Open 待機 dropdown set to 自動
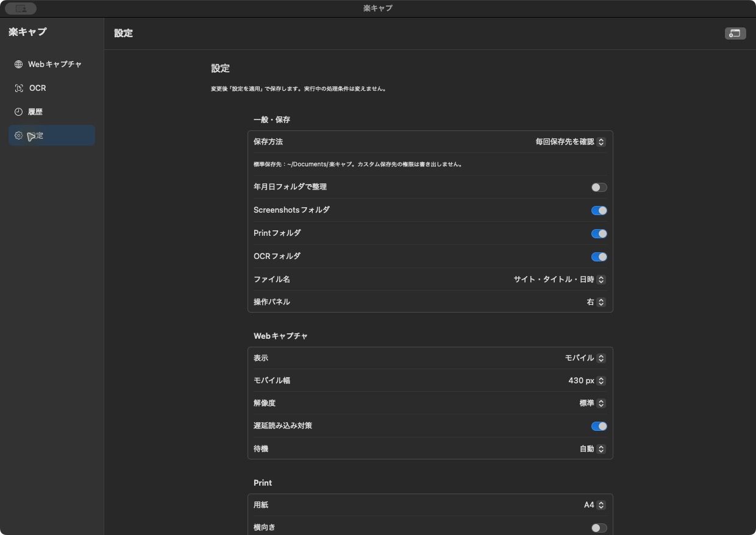This screenshot has height=535, width=756. [592, 449]
